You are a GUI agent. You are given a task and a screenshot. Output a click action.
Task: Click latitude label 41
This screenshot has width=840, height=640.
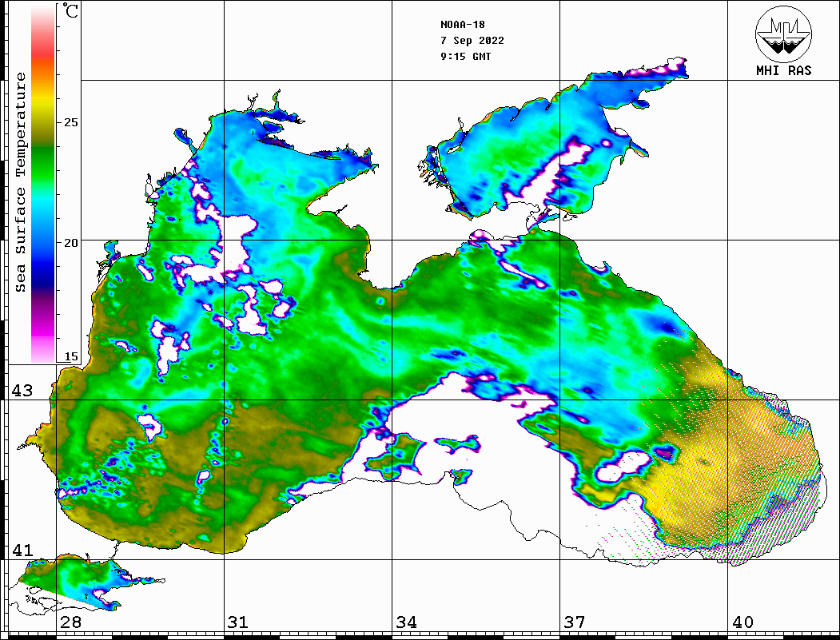pos(22,551)
